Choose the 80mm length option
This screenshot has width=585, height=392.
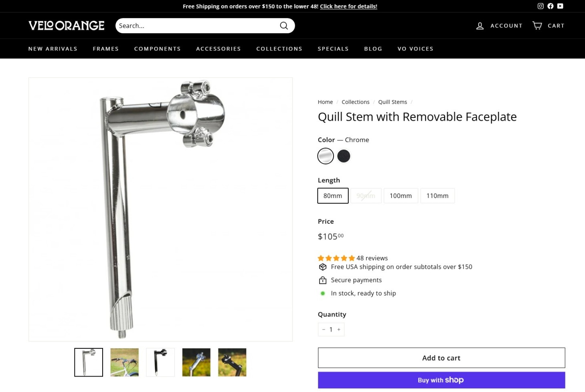(x=333, y=196)
